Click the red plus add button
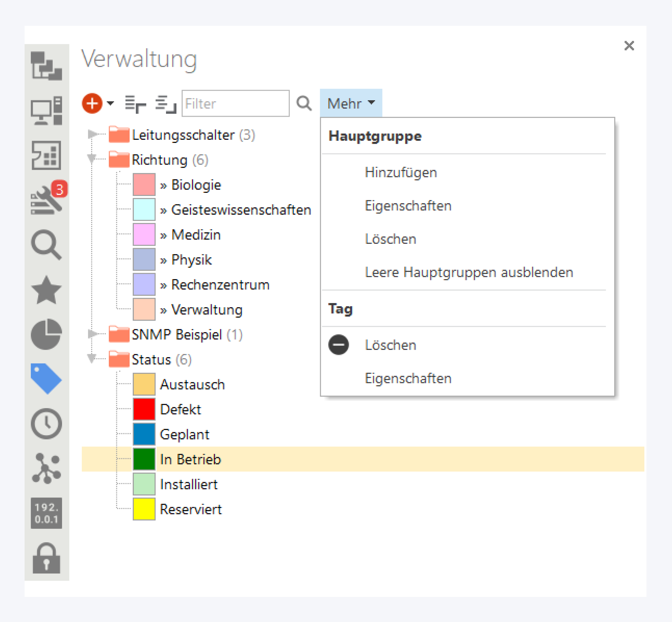Screen dimensions: 672x622 pyautogui.click(x=92, y=103)
